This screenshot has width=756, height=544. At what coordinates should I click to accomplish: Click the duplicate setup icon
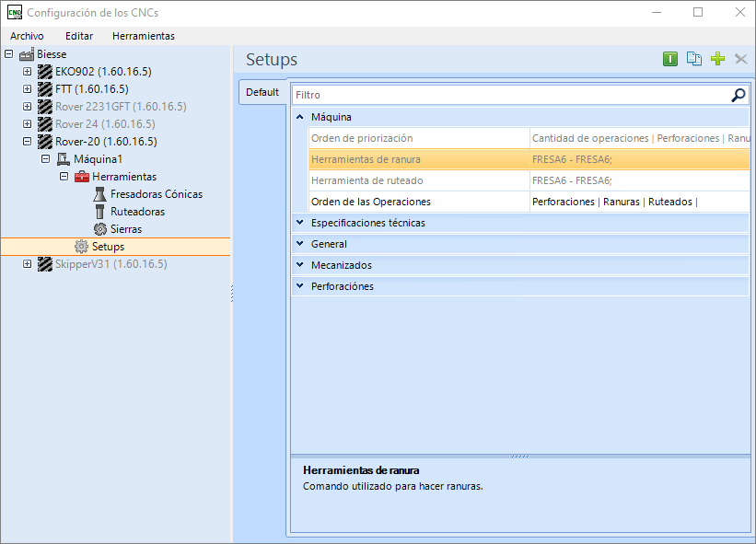tap(693, 59)
